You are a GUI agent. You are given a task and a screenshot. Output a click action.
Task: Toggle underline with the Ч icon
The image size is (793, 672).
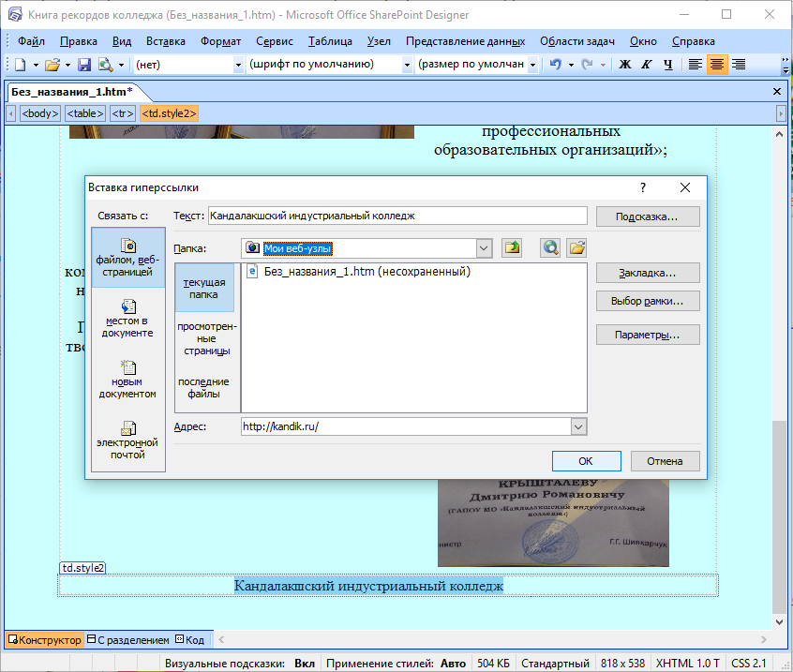click(668, 65)
